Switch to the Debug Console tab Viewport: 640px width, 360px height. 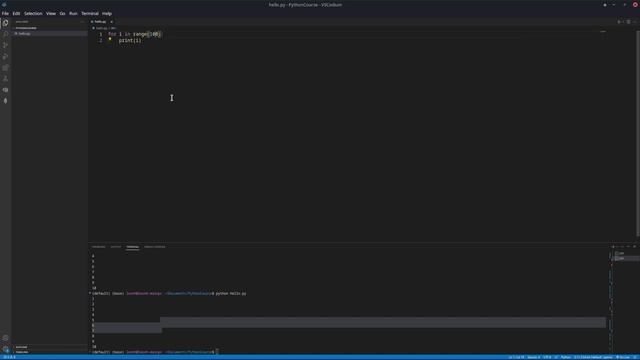pos(155,247)
